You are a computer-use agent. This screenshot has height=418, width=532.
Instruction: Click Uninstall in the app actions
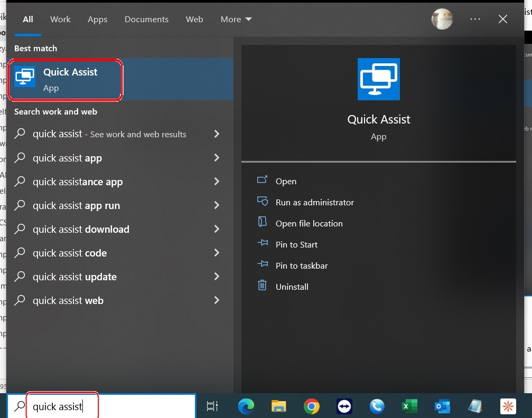pos(292,287)
